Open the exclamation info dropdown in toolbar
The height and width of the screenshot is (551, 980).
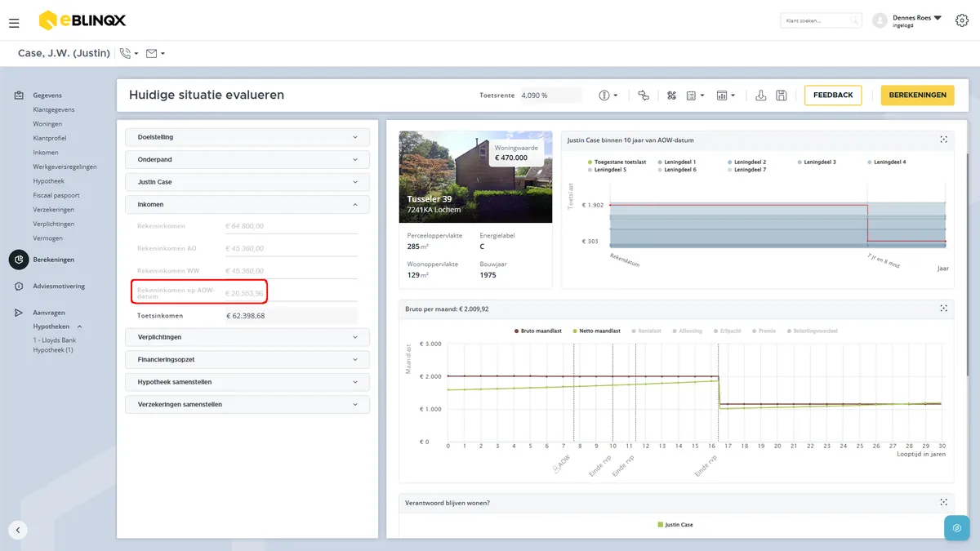pyautogui.click(x=608, y=96)
